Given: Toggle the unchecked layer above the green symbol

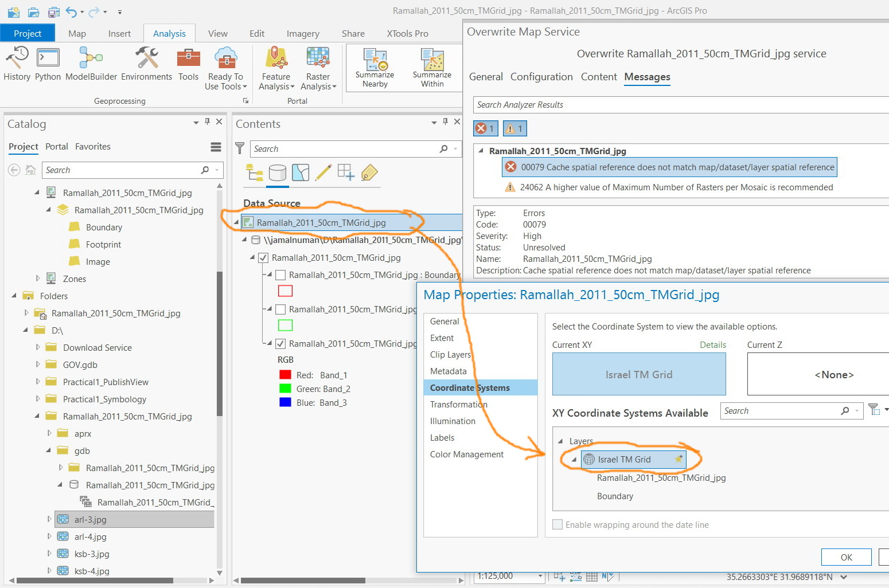Looking at the screenshot, I should [x=280, y=309].
